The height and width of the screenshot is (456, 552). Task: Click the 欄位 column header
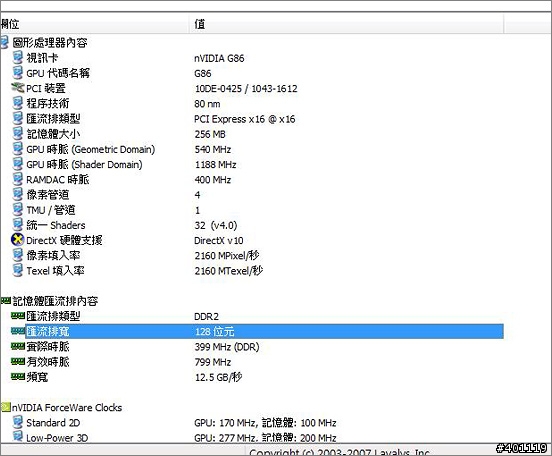point(95,24)
